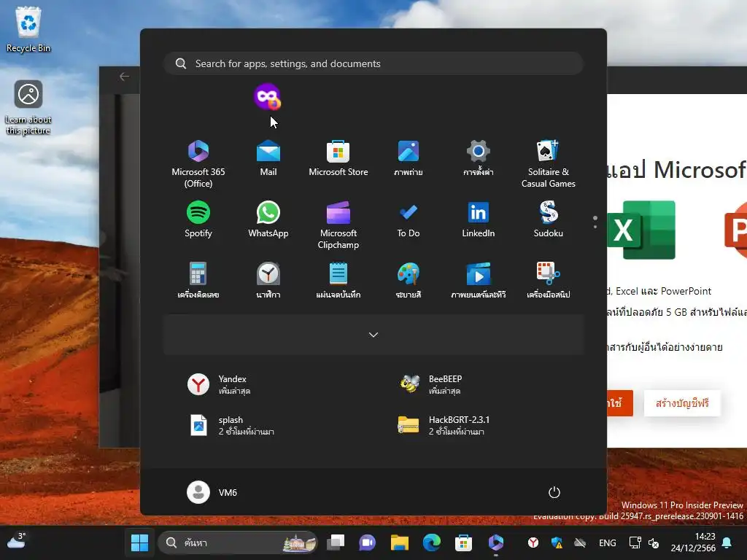Open Task View on taskbar
747x560 pixels.
(x=336, y=542)
